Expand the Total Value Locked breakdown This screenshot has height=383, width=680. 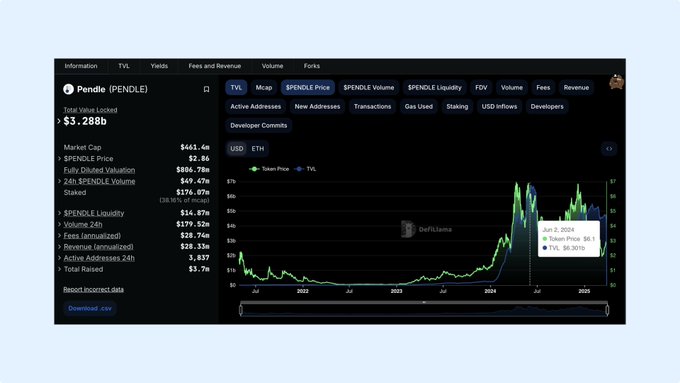[x=59, y=121]
